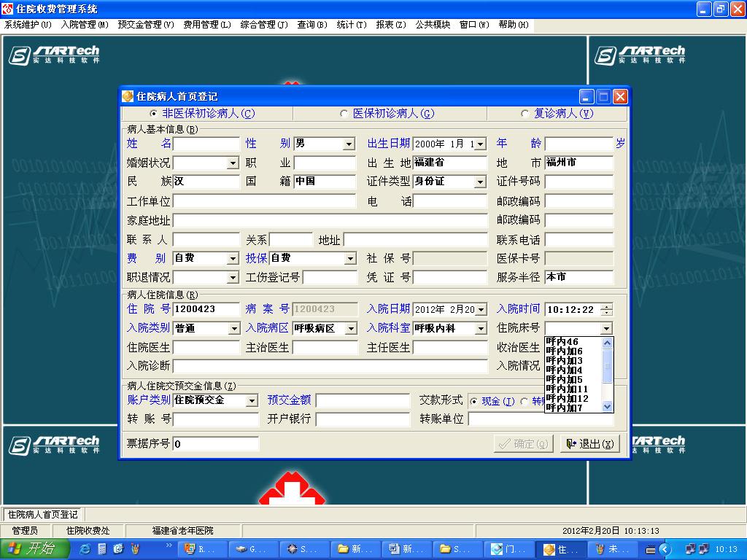Close the 住院病人首页登记 dialog
This screenshot has width=747, height=560.
620,97
